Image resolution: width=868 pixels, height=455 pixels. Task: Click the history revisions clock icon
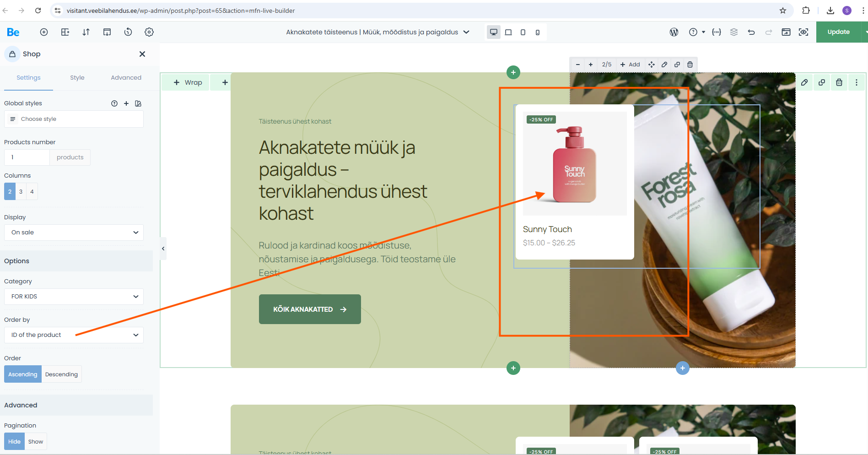128,32
